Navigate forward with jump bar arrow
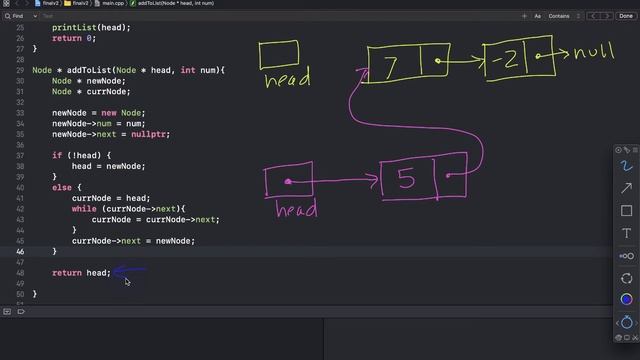The image size is (640, 360). 27,3
